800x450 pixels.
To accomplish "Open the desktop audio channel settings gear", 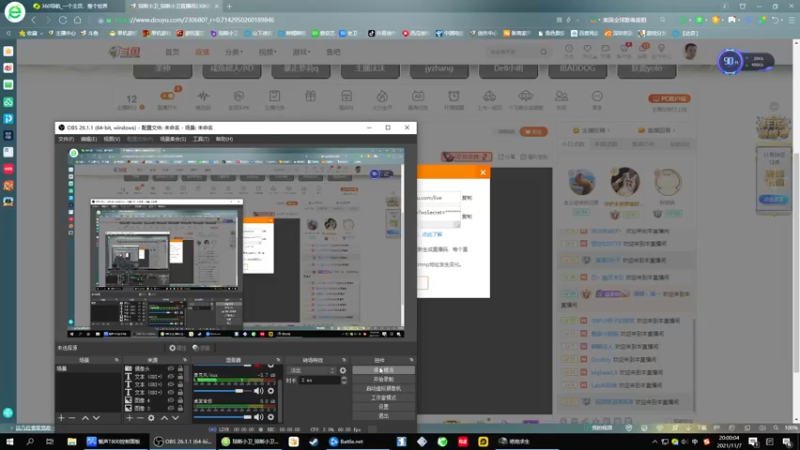I will tap(271, 417).
